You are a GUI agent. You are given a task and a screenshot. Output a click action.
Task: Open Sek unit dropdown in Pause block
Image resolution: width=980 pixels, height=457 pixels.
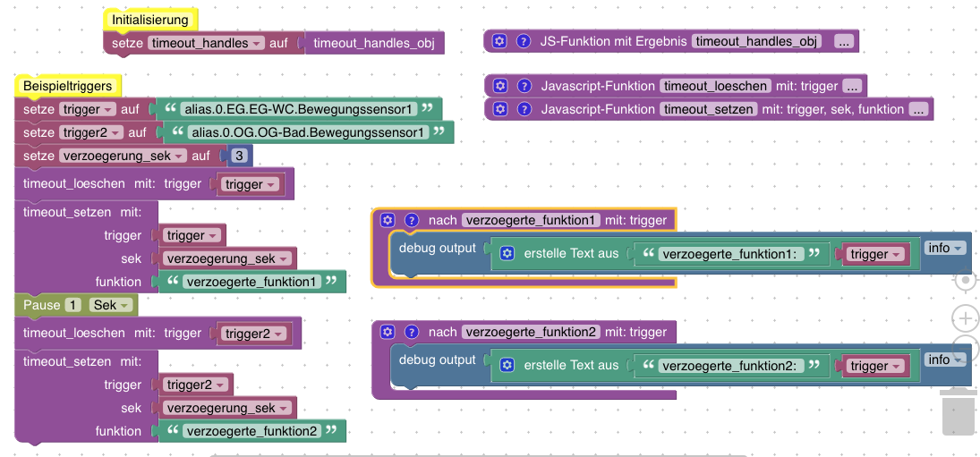111,305
